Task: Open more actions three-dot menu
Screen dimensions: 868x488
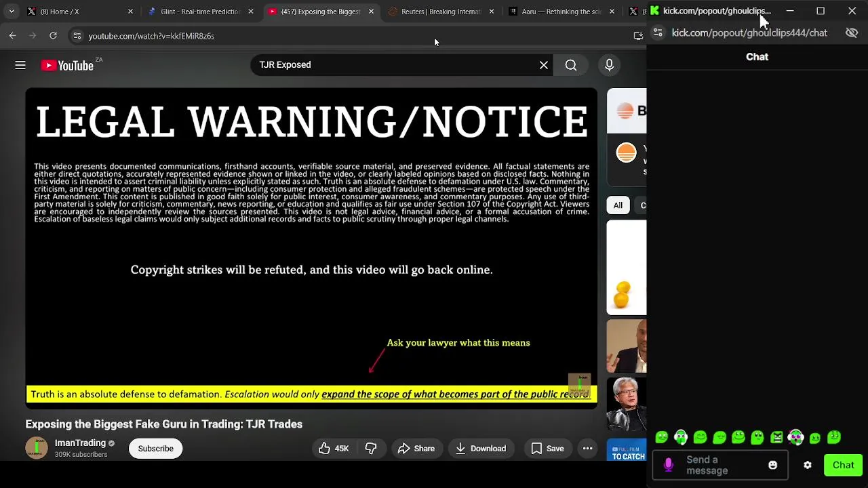Action: click(x=588, y=449)
